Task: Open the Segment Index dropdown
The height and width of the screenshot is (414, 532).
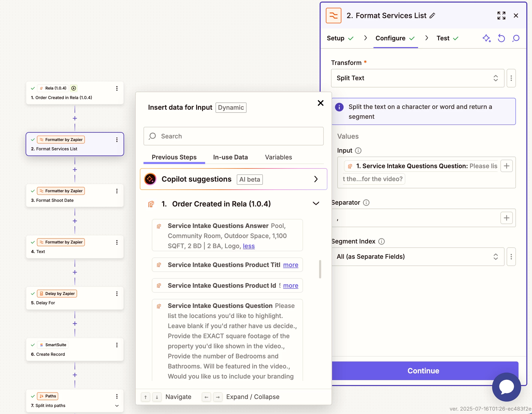Action: coord(418,257)
